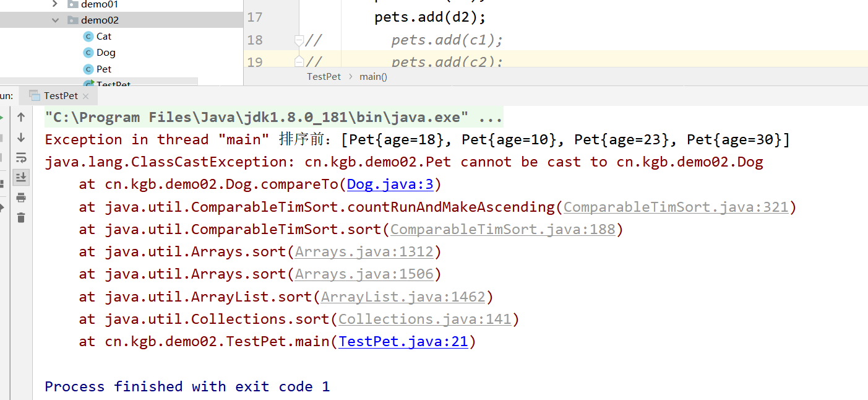Collapse the folded region at line 18
Image resolution: width=868 pixels, height=400 pixels.
click(x=299, y=39)
